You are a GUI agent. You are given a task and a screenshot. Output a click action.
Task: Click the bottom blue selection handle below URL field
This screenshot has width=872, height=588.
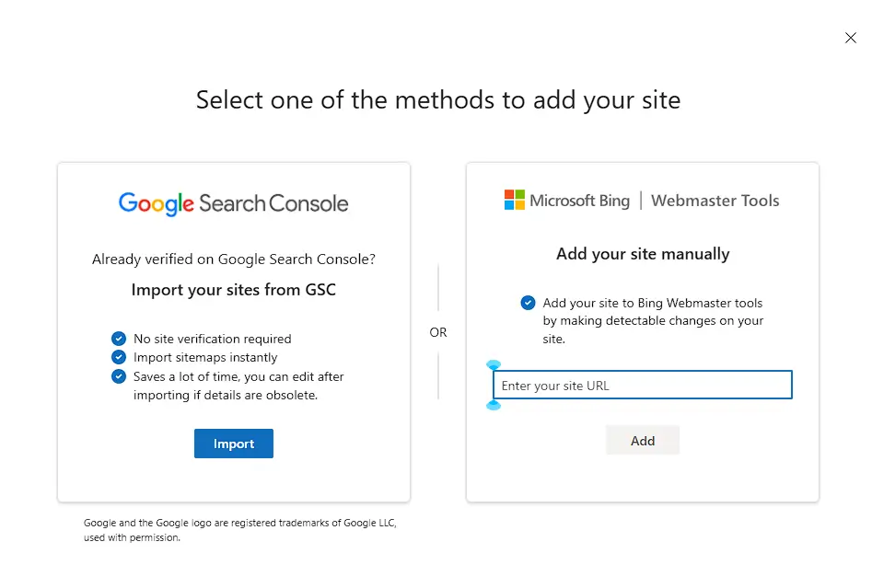pos(494,405)
